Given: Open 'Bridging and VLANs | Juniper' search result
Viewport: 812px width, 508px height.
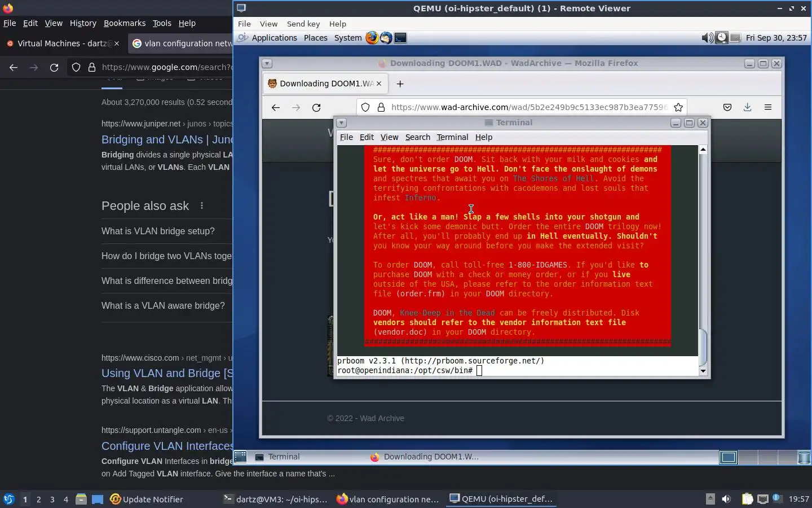Looking at the screenshot, I should pos(167,139).
